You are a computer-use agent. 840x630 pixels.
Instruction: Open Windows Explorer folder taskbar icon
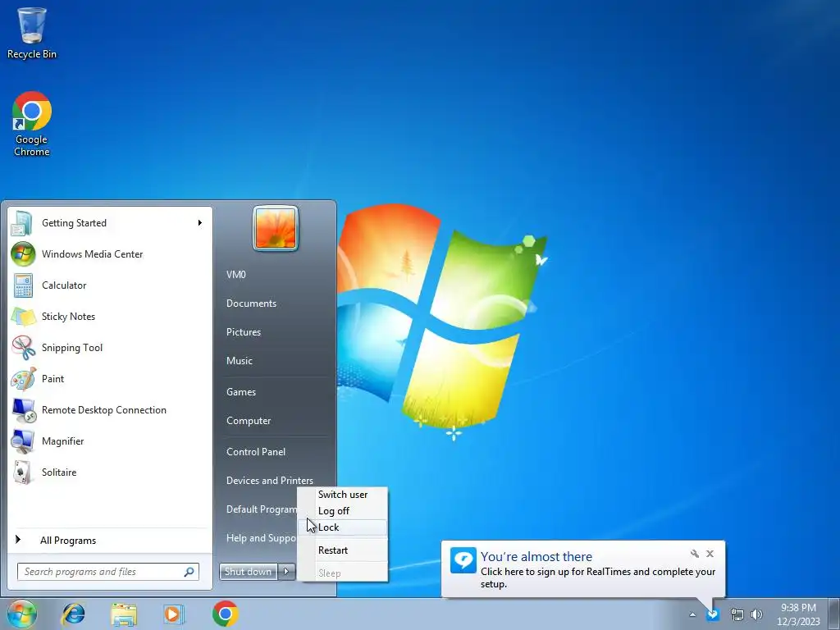[x=124, y=614]
